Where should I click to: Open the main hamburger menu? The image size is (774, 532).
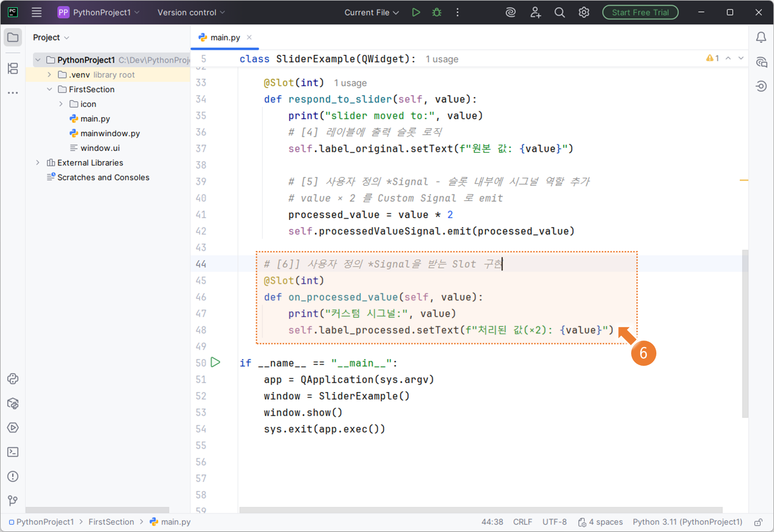pos(37,12)
